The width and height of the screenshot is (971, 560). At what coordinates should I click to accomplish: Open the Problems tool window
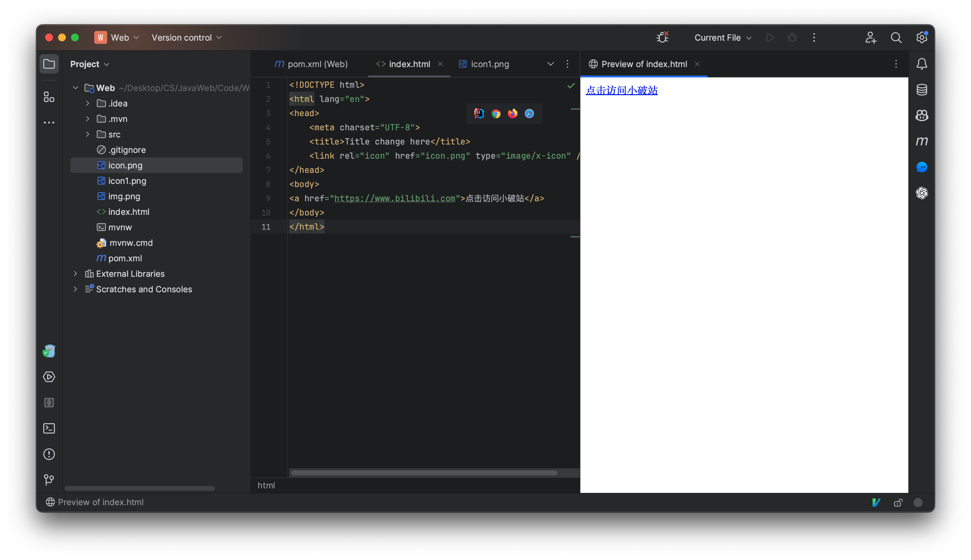[x=49, y=454]
